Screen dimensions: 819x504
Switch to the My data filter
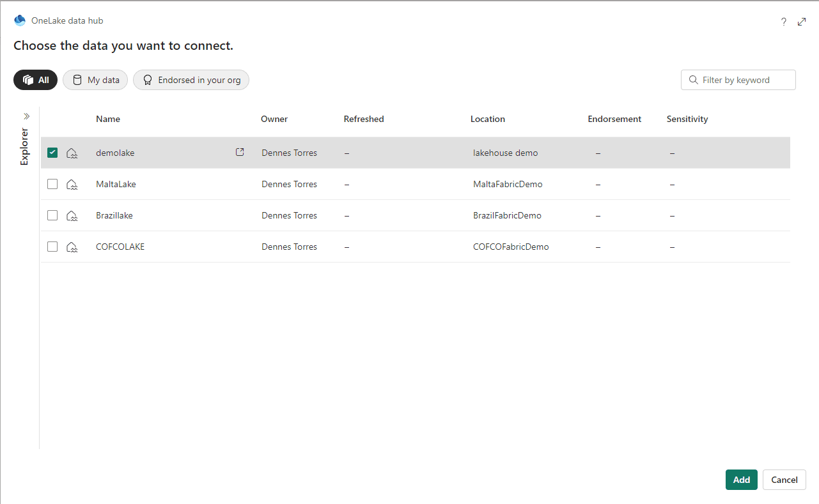[x=95, y=80]
